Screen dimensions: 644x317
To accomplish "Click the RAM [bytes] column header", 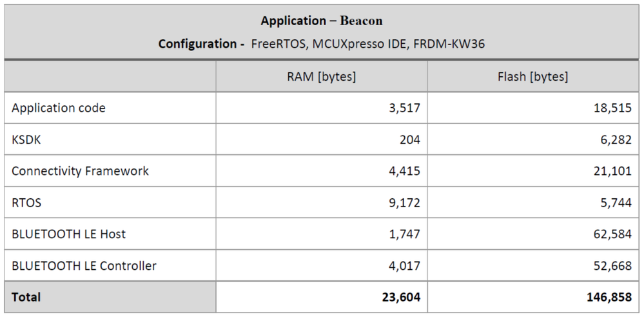I will click(321, 76).
